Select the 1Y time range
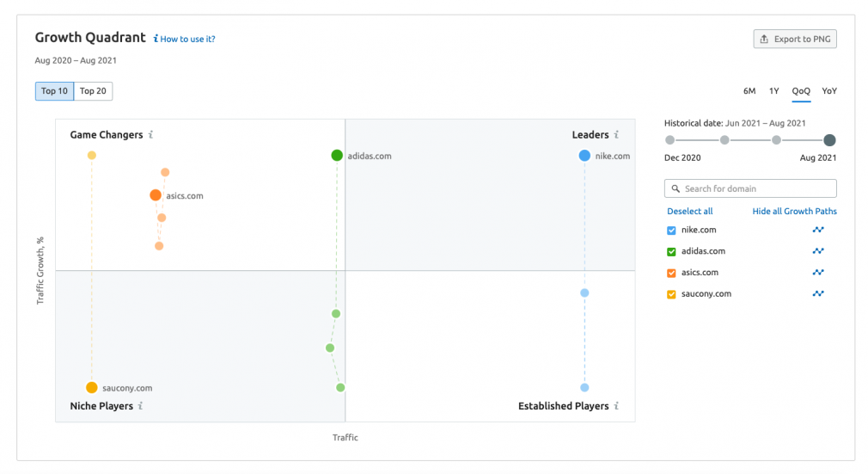 [773, 91]
